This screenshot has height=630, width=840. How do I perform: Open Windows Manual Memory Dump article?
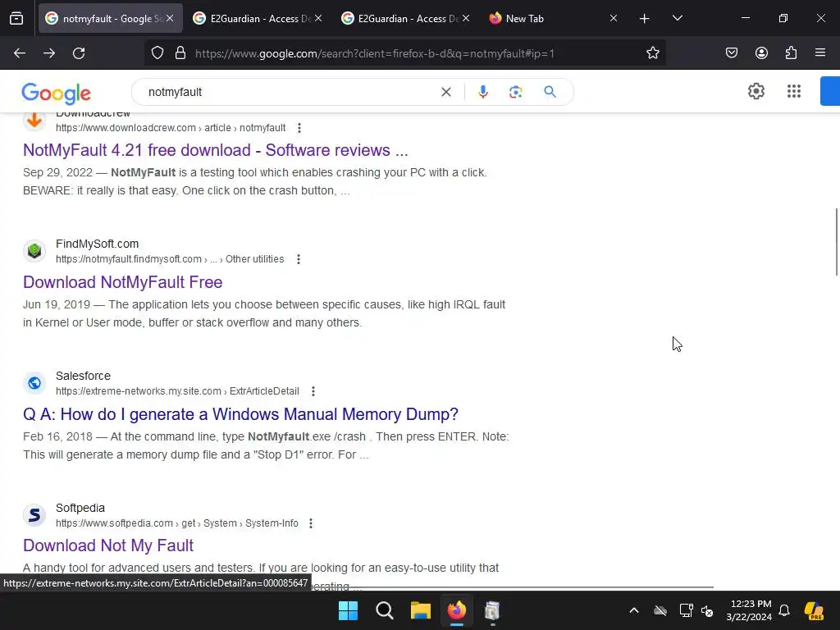point(240,414)
